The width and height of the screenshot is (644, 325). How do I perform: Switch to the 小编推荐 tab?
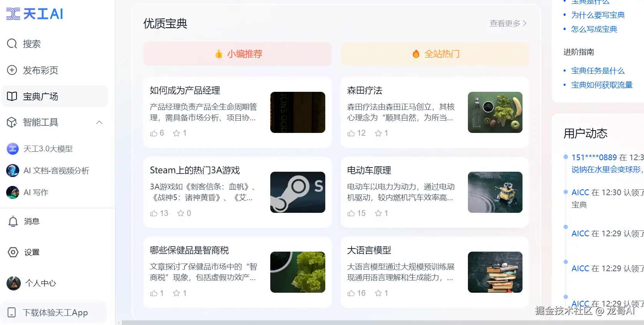pyautogui.click(x=238, y=54)
